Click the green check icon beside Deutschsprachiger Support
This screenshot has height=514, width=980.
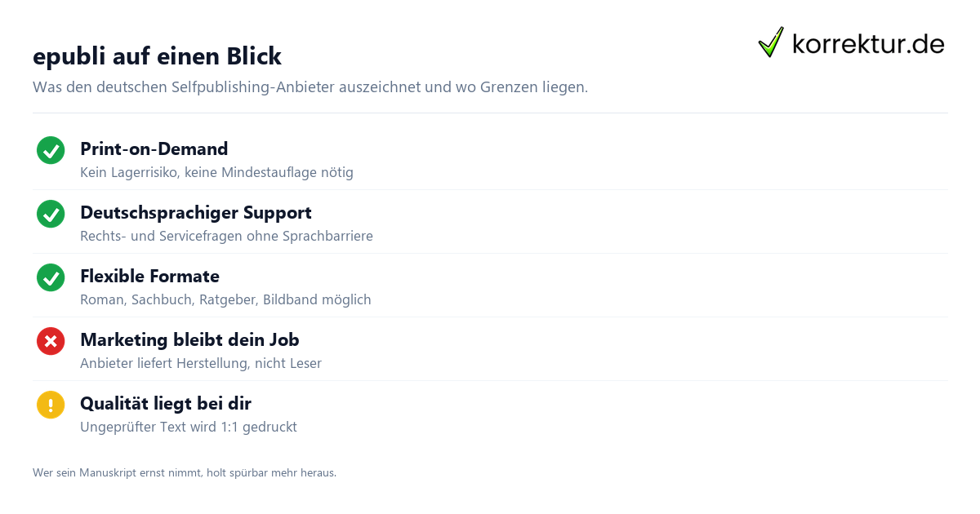tap(51, 214)
